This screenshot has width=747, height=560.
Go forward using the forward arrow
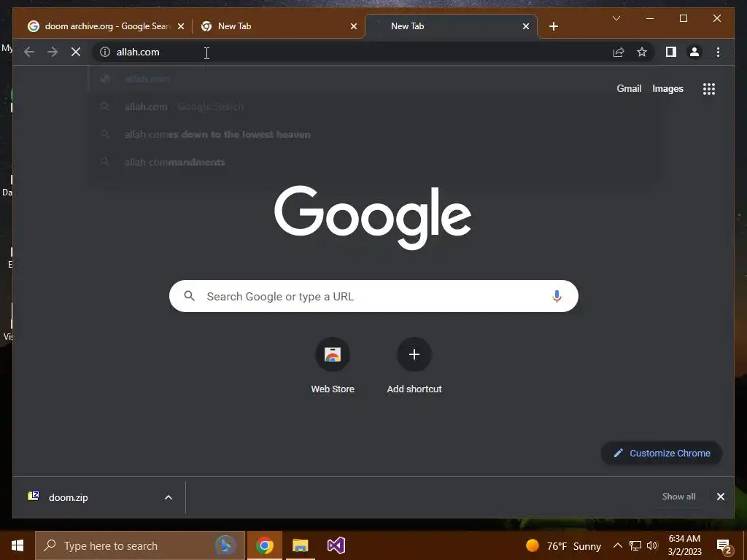(53, 52)
